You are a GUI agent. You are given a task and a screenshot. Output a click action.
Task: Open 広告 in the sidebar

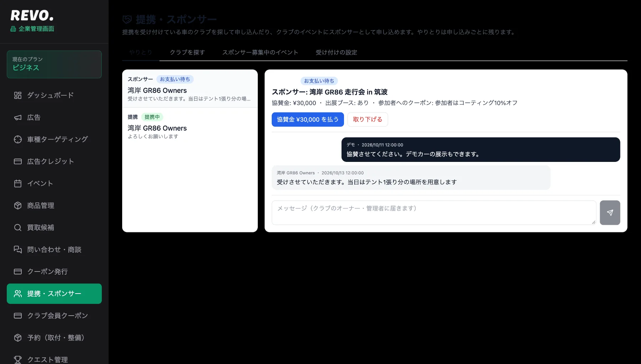(x=54, y=117)
